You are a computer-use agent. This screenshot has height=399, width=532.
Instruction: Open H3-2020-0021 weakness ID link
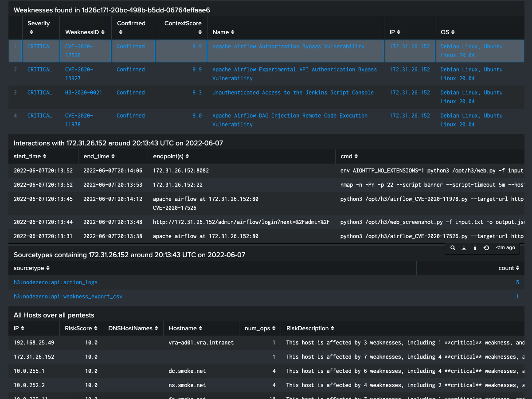[83, 93]
